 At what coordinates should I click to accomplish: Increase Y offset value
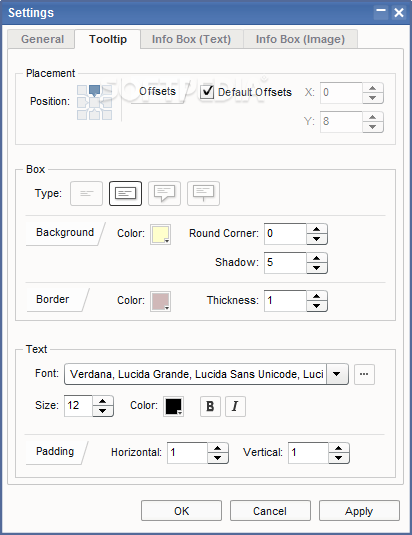pos(373,117)
